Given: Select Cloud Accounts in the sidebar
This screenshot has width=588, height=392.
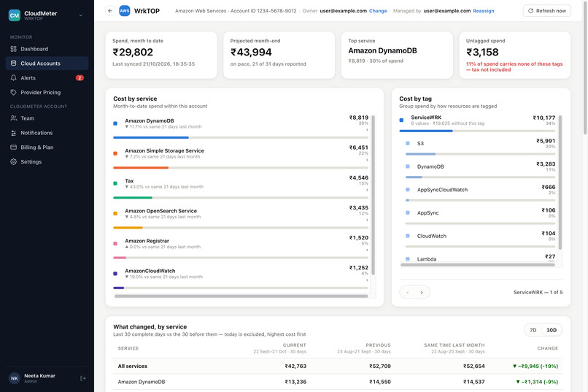Looking at the screenshot, I should (47, 63).
